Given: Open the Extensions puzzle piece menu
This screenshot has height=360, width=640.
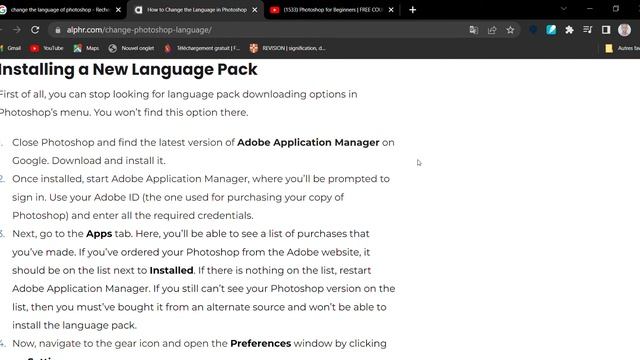Looking at the screenshot, I should tap(569, 30).
